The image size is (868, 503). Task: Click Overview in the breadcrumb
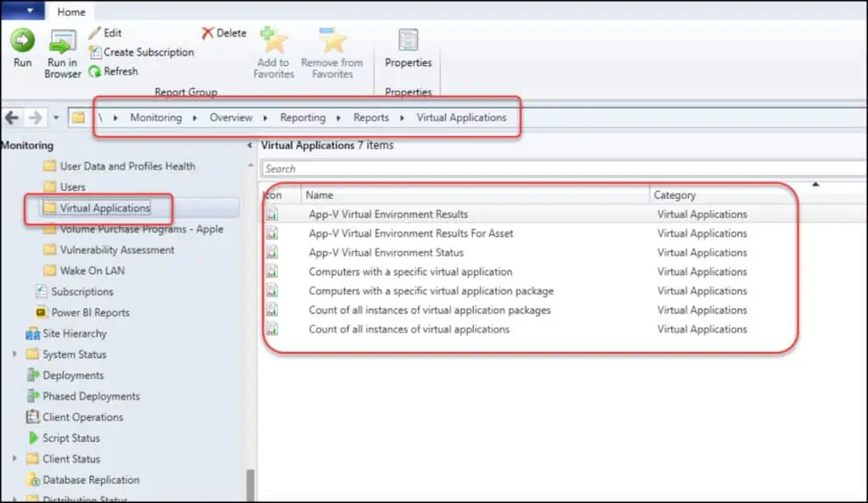tap(231, 117)
